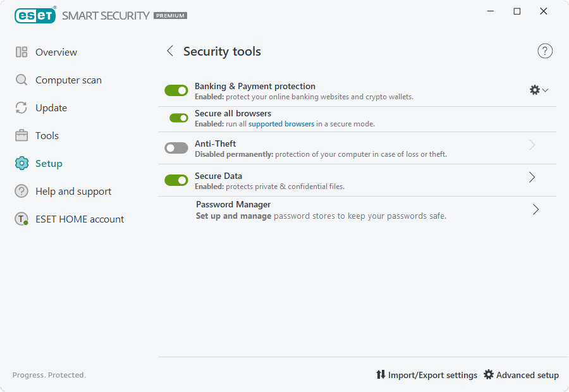
Task: Go back using the arrow beside Security tools
Action: click(x=170, y=51)
